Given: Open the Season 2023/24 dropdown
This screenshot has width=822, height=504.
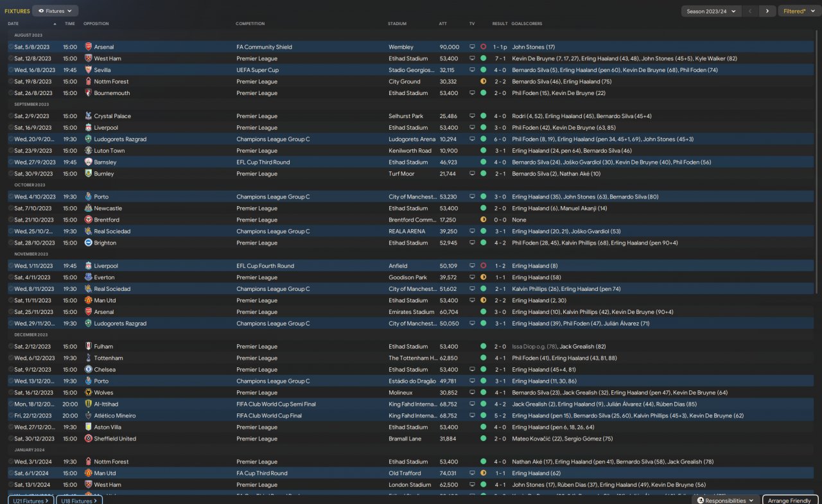Looking at the screenshot, I should (712, 11).
